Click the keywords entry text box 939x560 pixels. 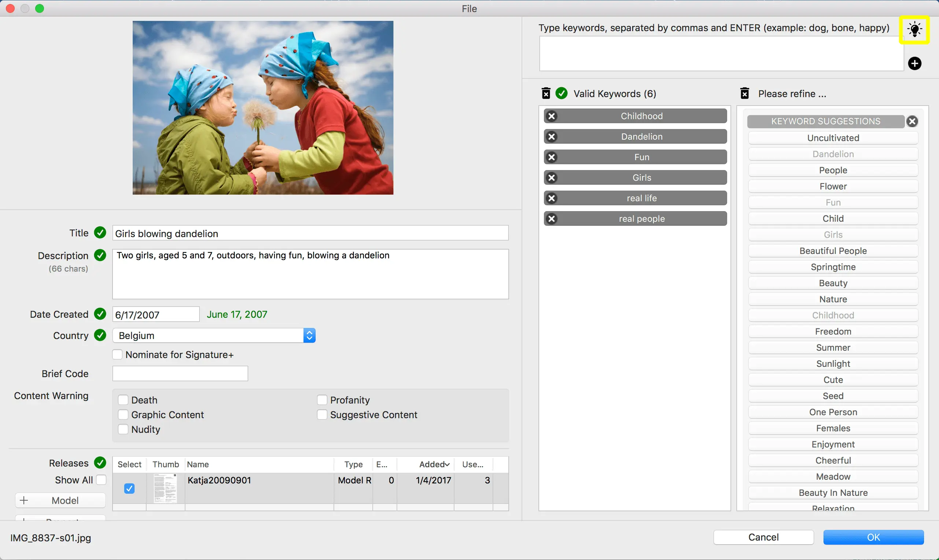point(721,53)
